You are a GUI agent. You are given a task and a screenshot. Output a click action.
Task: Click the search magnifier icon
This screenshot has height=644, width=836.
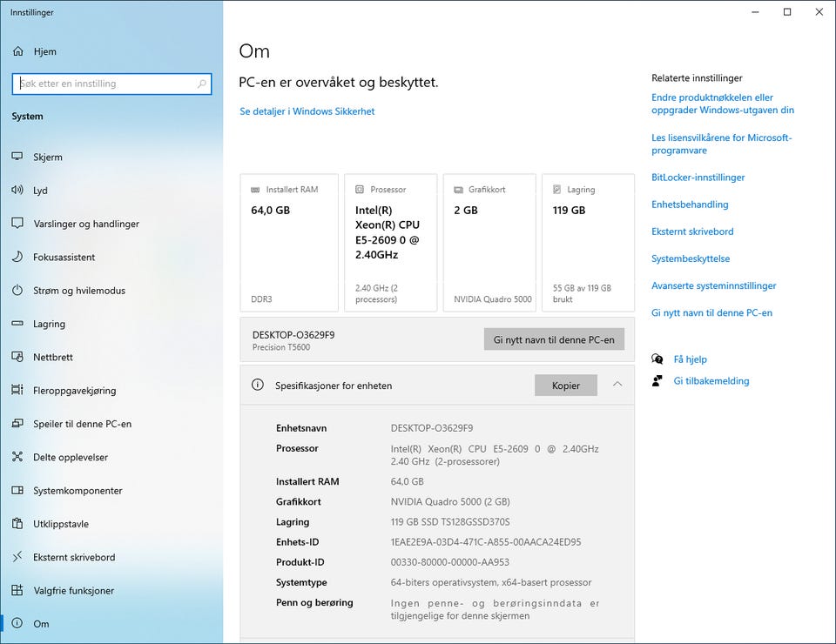(x=201, y=84)
